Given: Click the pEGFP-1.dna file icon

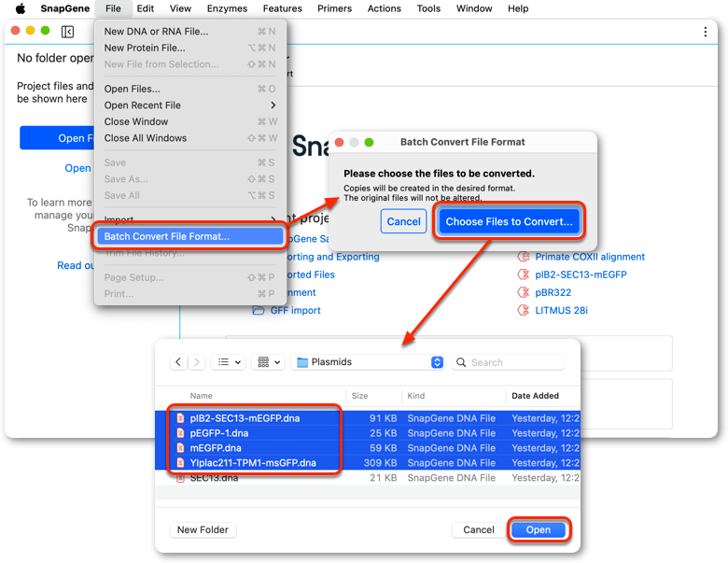Looking at the screenshot, I should coord(181,433).
